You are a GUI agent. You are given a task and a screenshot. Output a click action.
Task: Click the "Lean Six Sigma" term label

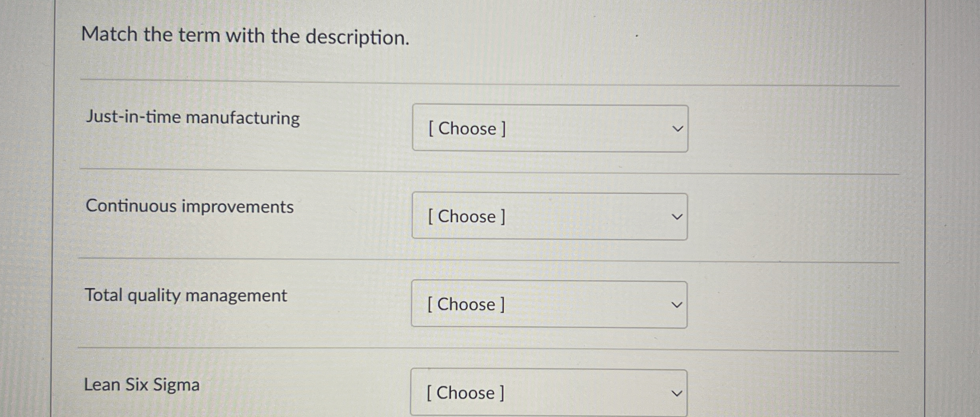coord(142,384)
